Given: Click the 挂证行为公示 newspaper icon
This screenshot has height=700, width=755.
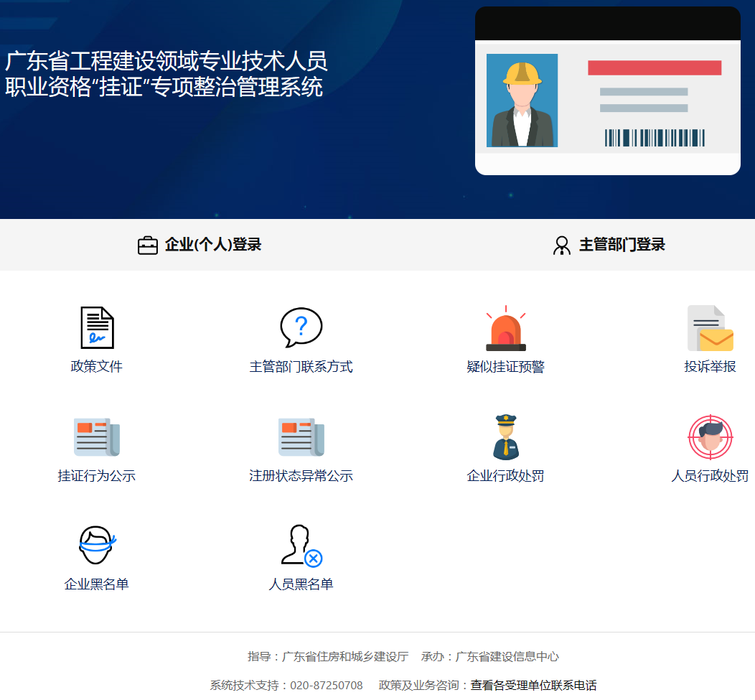Looking at the screenshot, I should pos(96,437).
